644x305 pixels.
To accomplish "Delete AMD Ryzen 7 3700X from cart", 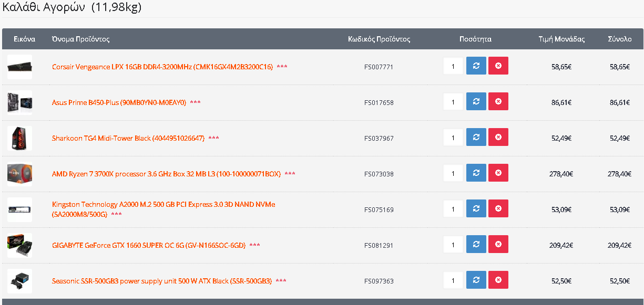I will click(x=498, y=173).
